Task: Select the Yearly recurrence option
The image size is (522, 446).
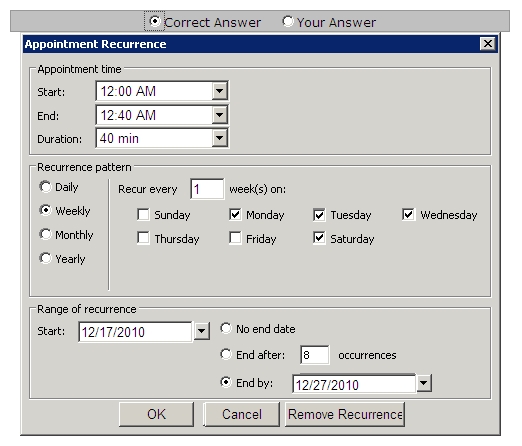Action: click(45, 258)
